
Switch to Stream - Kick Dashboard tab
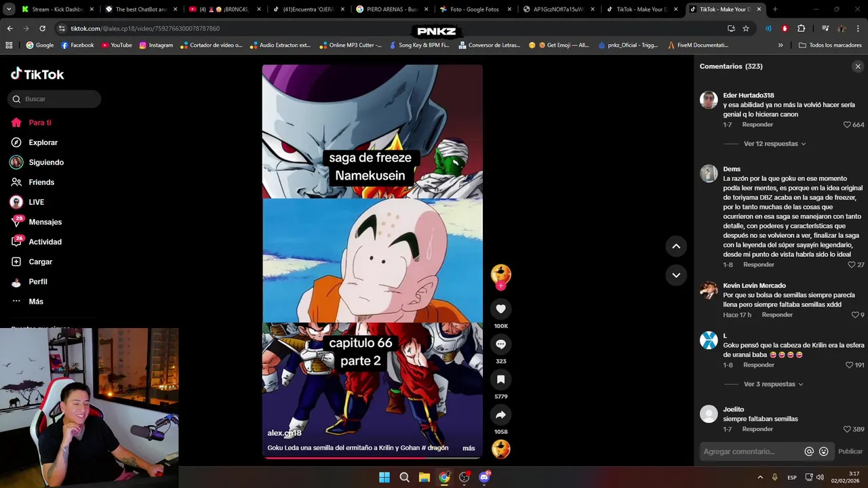click(x=57, y=9)
